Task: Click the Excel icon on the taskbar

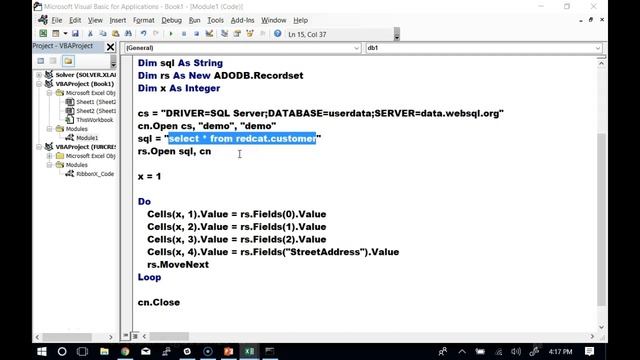Action: click(x=249, y=351)
